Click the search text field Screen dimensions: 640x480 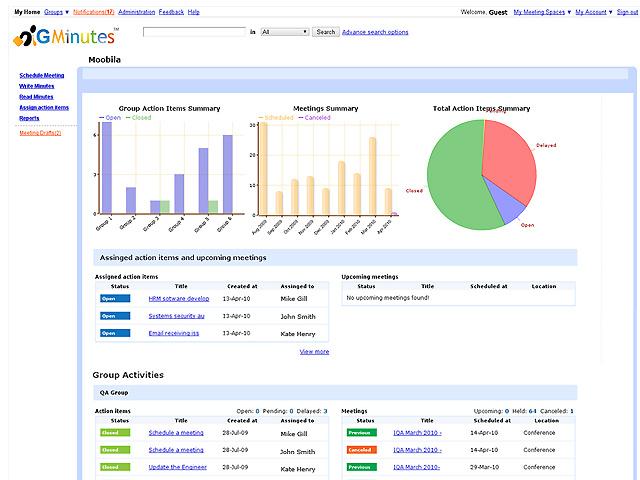click(194, 32)
